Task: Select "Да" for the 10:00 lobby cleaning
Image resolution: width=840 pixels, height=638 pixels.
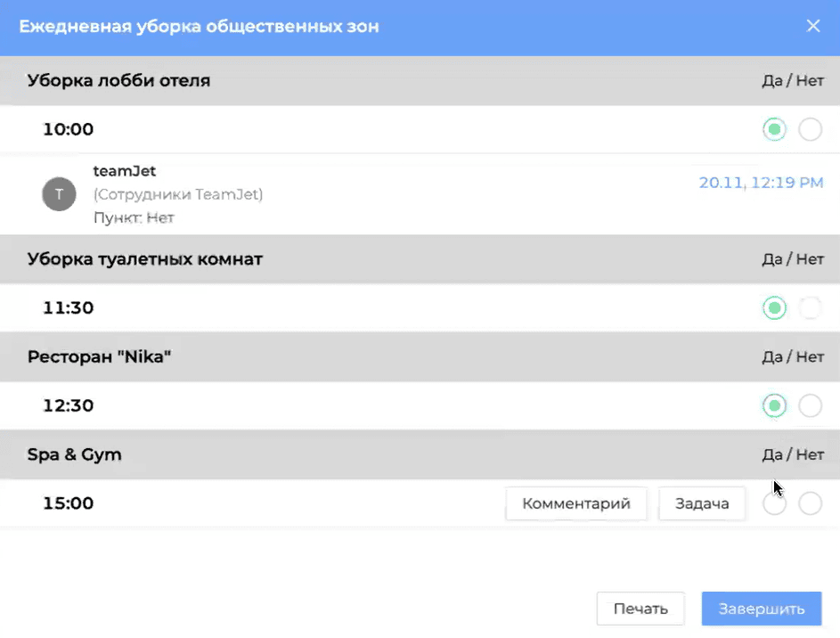Action: 774,130
